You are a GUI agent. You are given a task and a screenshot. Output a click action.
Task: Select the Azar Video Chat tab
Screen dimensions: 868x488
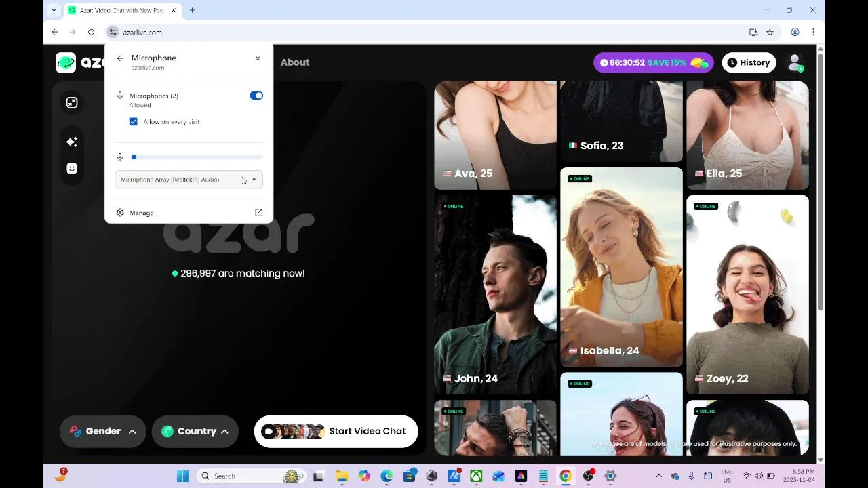(122, 10)
